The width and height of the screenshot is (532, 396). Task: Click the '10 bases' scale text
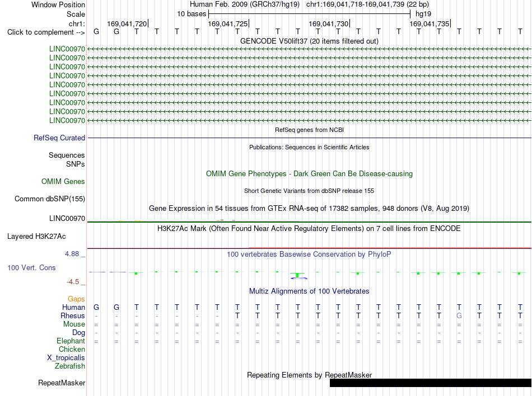pos(192,14)
